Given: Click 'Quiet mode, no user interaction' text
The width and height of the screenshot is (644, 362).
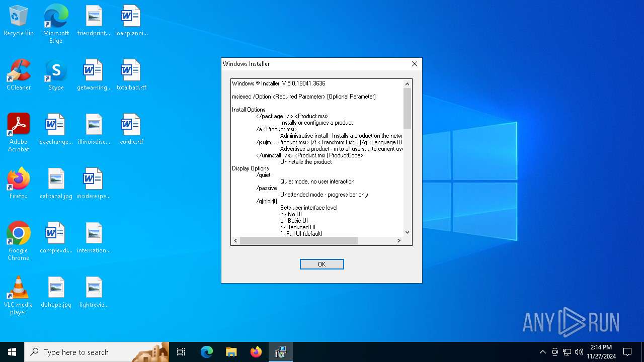Looking at the screenshot, I should click(317, 182).
